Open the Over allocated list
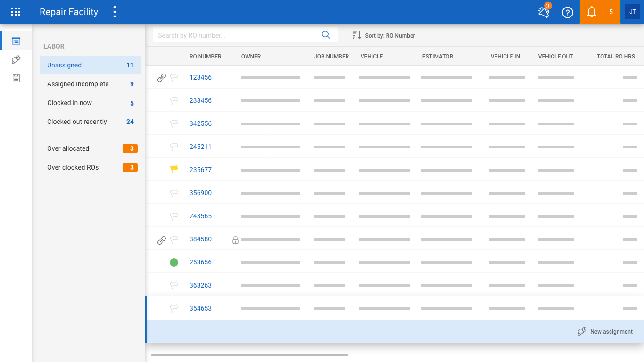Image resolution: width=644 pixels, height=362 pixels. 90,148
